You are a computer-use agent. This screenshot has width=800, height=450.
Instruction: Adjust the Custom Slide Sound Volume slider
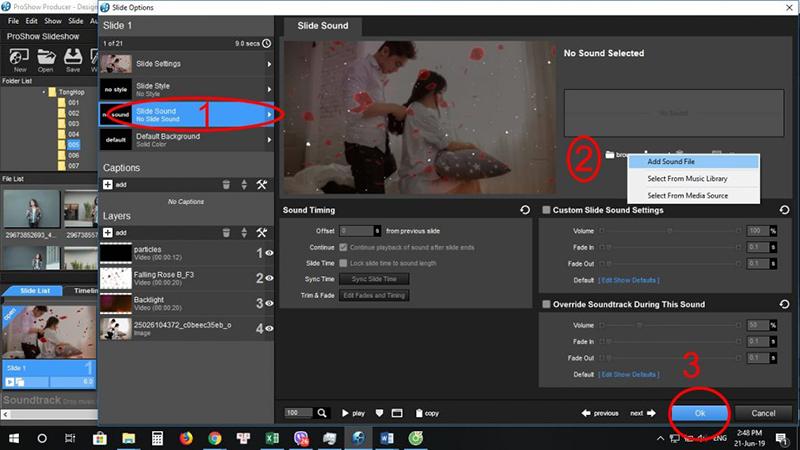(670, 231)
